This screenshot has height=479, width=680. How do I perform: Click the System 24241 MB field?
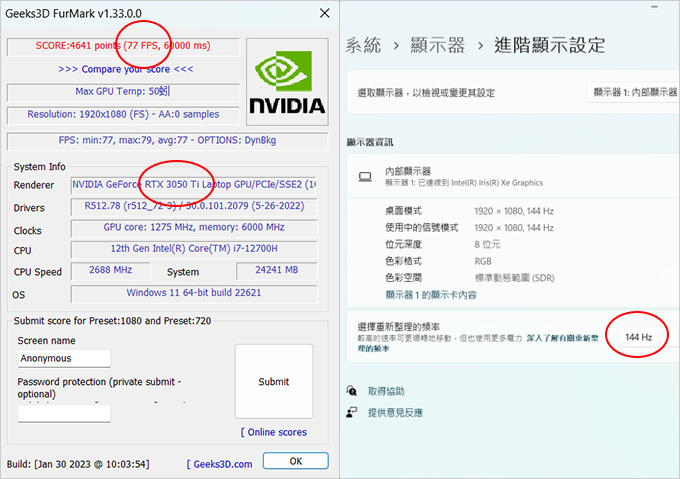pyautogui.click(x=277, y=270)
